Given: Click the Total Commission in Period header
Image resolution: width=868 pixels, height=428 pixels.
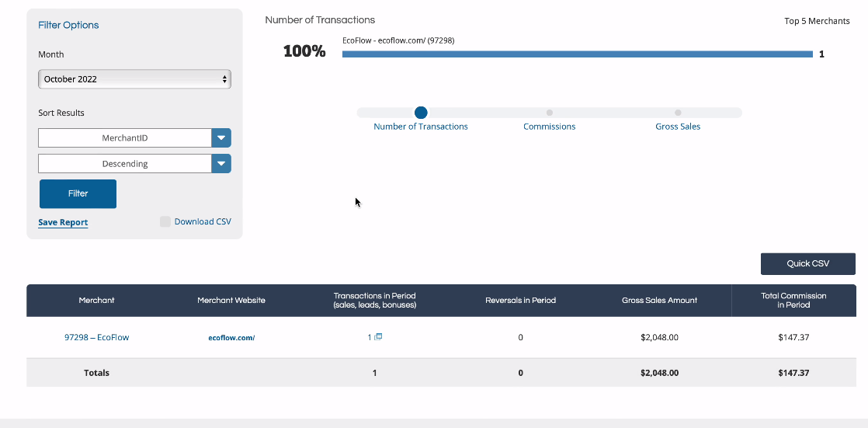Looking at the screenshot, I should tap(793, 300).
